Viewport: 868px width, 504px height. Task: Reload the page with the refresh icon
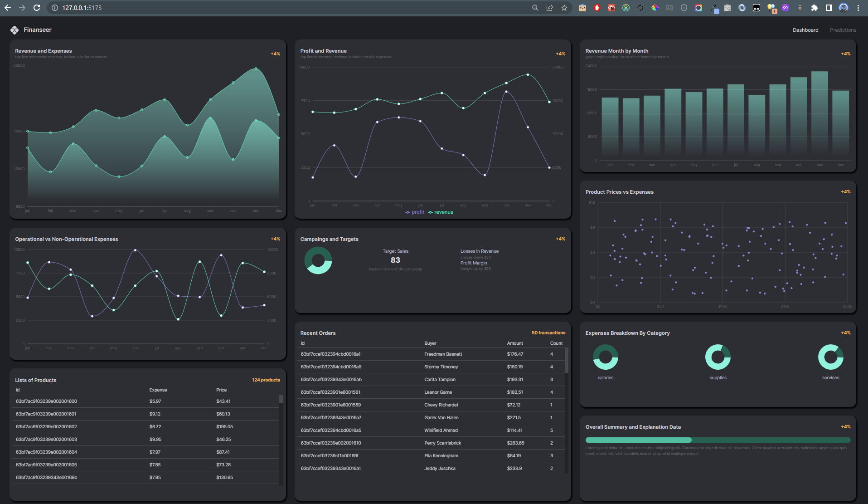tap(37, 8)
